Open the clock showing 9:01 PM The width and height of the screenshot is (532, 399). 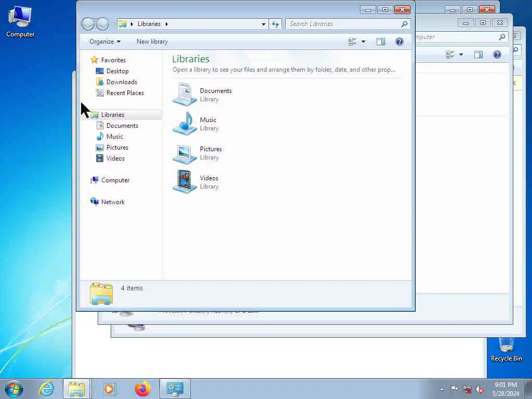point(506,389)
